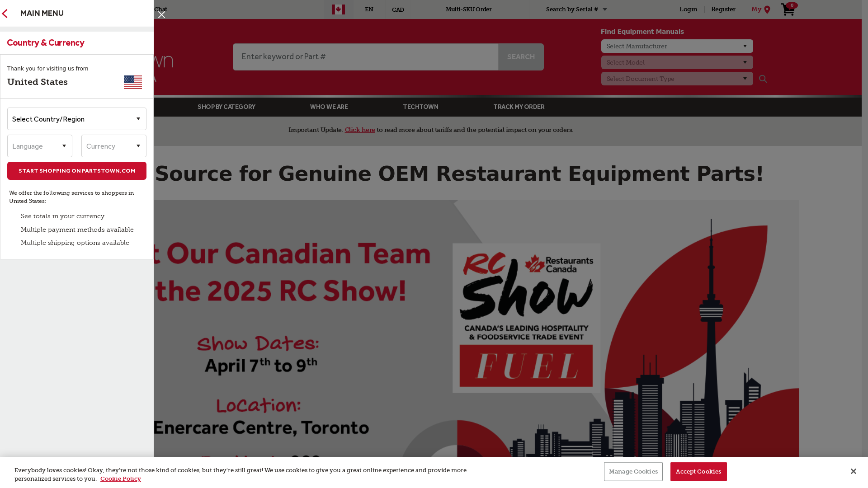Click the Register link

pos(723,9)
